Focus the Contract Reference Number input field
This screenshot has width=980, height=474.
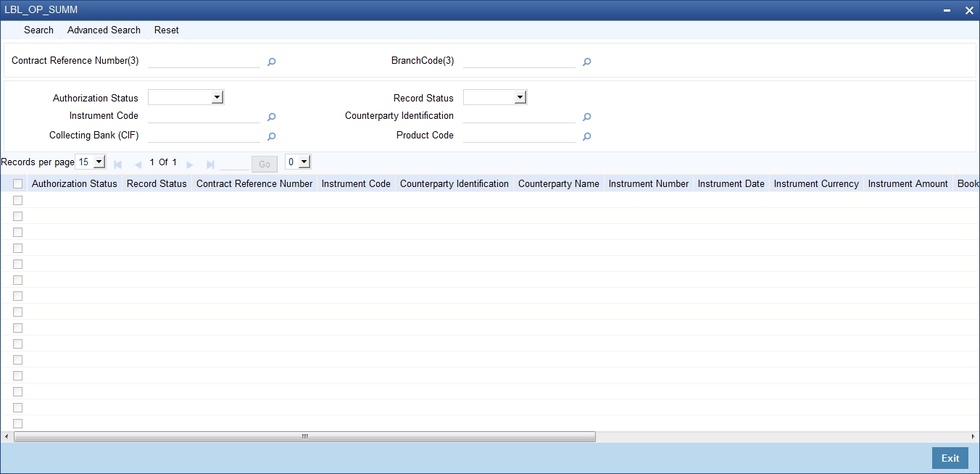[x=204, y=61]
